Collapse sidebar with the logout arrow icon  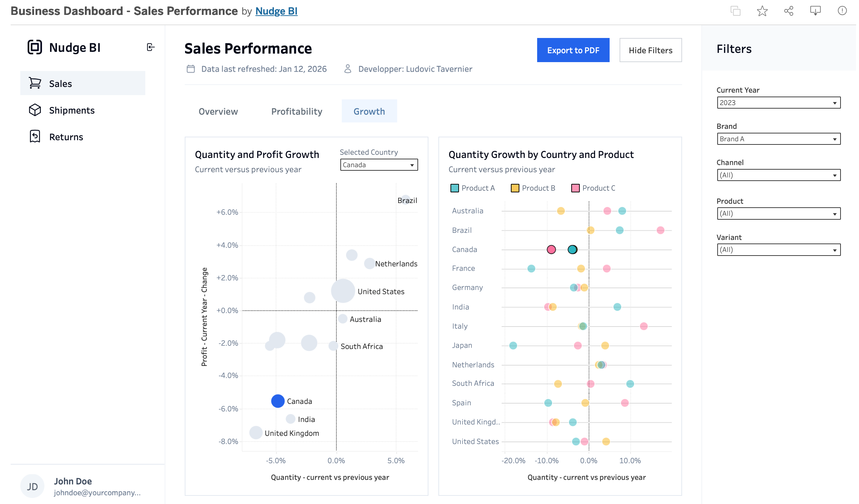[x=151, y=47]
